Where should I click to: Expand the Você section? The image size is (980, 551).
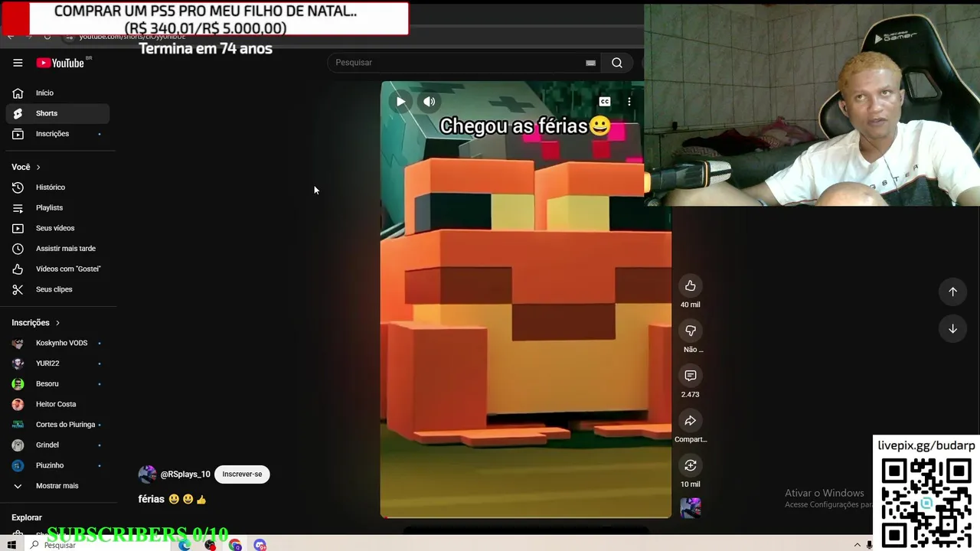pyautogui.click(x=27, y=167)
